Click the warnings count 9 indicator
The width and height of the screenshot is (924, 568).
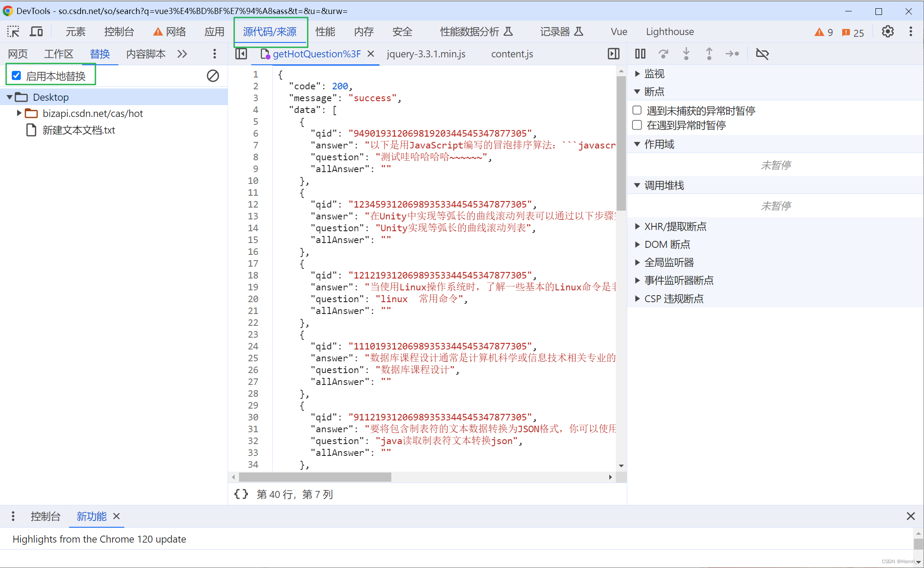[x=823, y=32]
